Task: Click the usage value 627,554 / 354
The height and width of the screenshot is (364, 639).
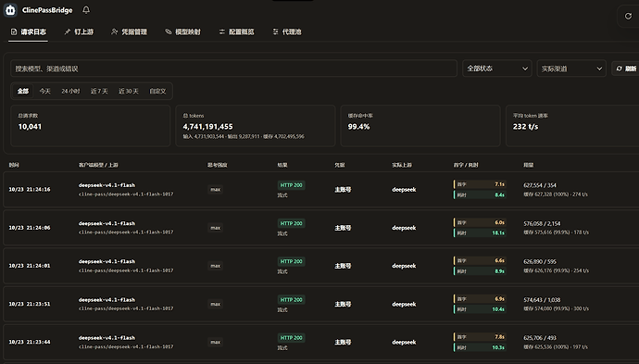Action: coord(540,185)
